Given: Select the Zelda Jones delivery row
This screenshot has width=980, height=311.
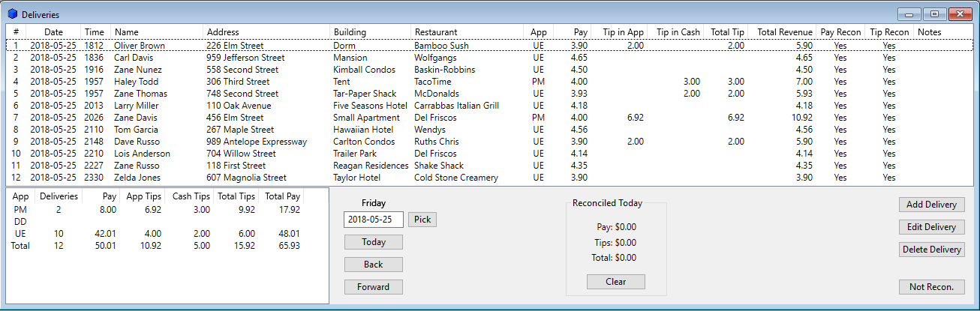Looking at the screenshot, I should [490, 178].
